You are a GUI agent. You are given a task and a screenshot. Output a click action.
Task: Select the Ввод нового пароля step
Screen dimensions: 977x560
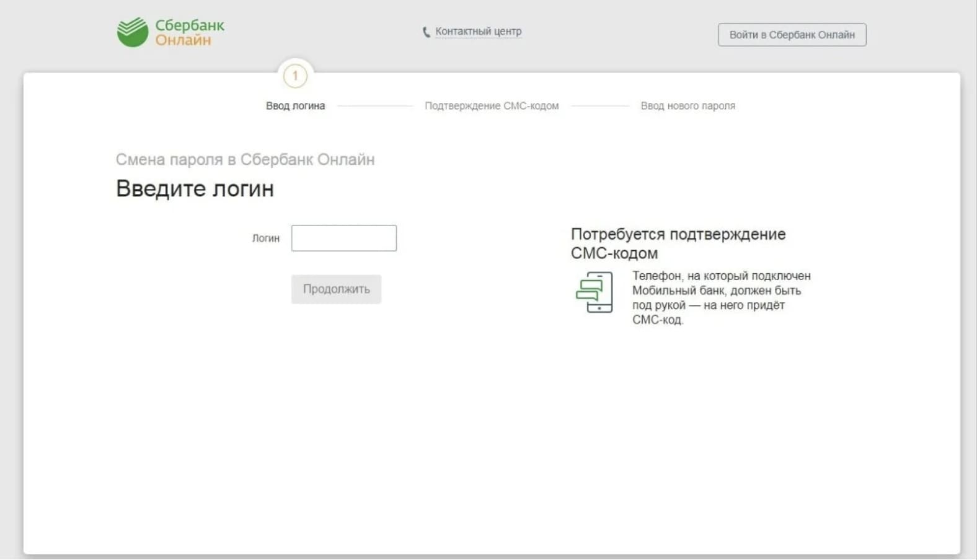(687, 106)
